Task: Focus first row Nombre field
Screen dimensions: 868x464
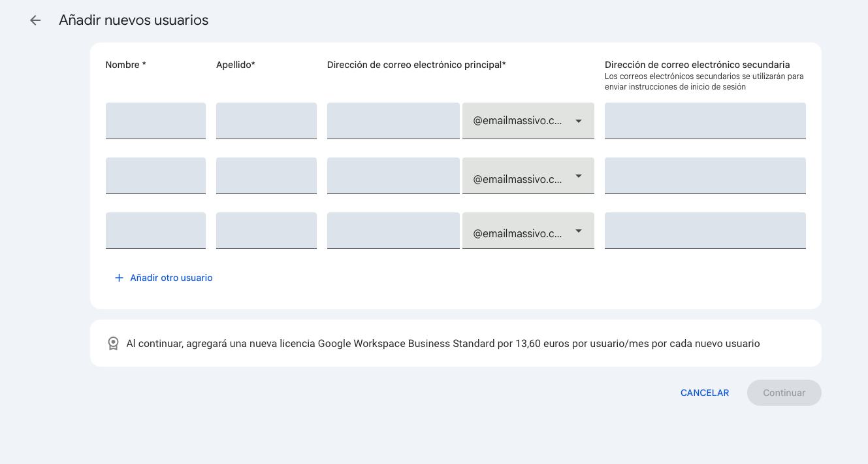Action: pos(155,121)
